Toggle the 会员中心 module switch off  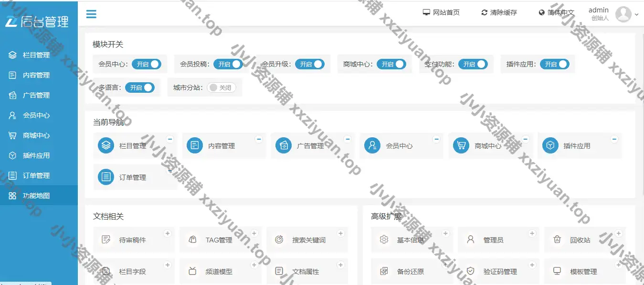tap(147, 64)
